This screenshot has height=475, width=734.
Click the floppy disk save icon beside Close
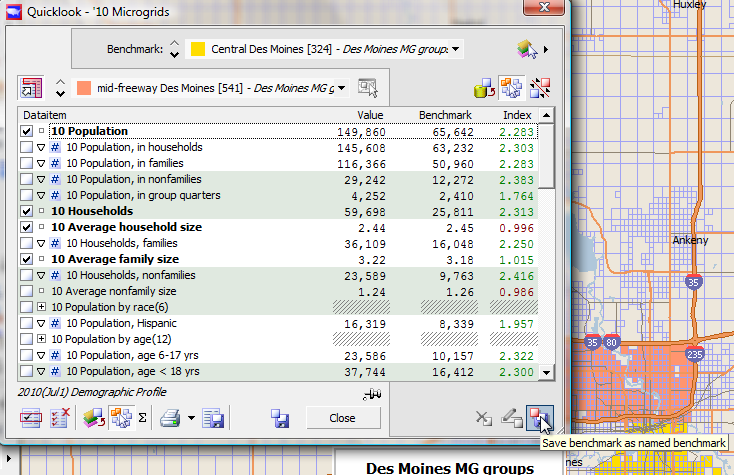click(x=280, y=418)
